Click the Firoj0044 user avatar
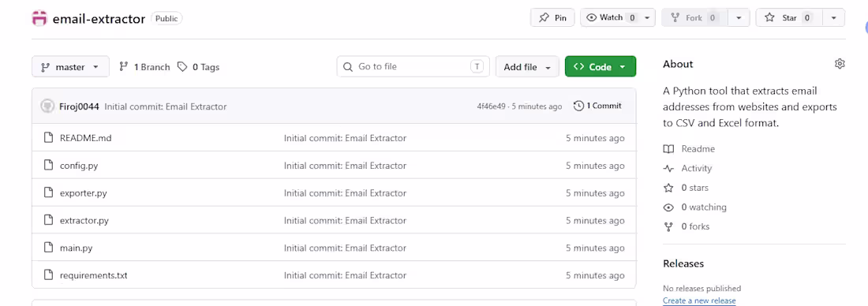The image size is (868, 306). coord(47,106)
